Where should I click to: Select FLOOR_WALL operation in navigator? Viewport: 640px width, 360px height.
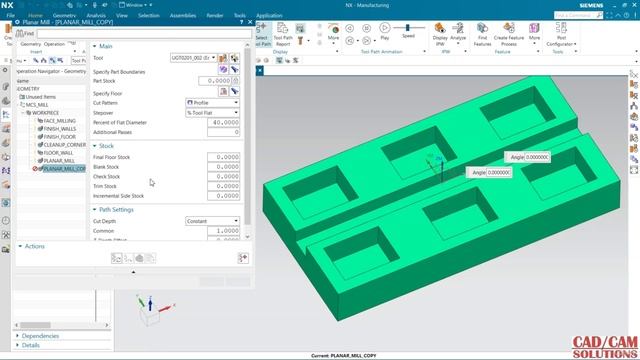pos(58,153)
